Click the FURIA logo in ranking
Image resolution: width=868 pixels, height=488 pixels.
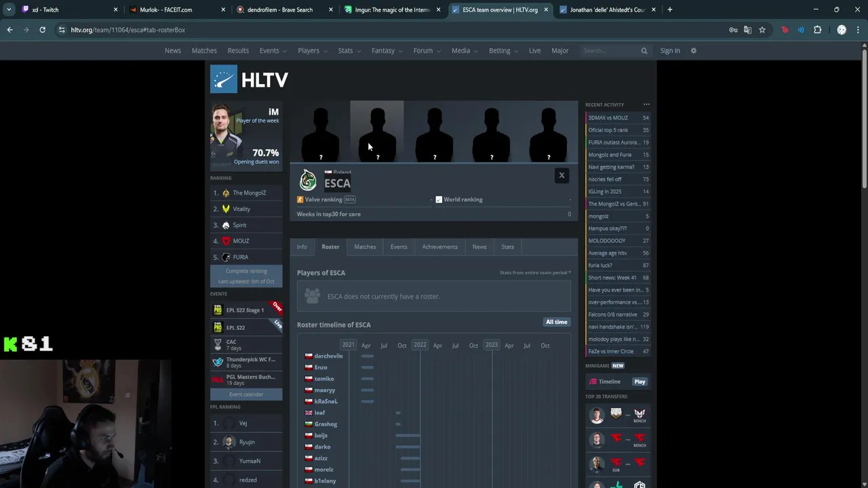(x=226, y=258)
